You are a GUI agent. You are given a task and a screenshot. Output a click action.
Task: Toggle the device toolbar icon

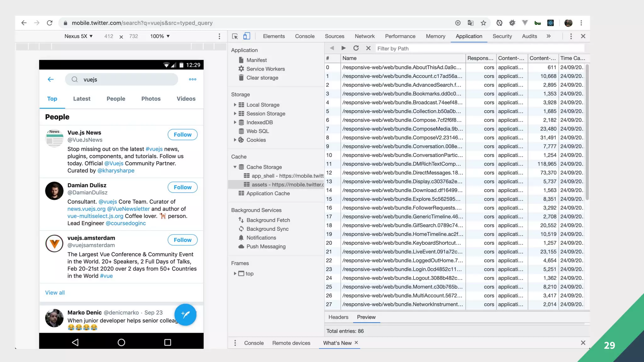coord(247,36)
